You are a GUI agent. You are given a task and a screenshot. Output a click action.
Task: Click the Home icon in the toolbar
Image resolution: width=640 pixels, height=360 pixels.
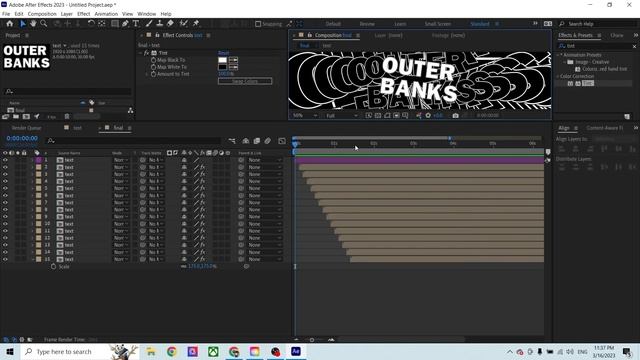(x=9, y=24)
